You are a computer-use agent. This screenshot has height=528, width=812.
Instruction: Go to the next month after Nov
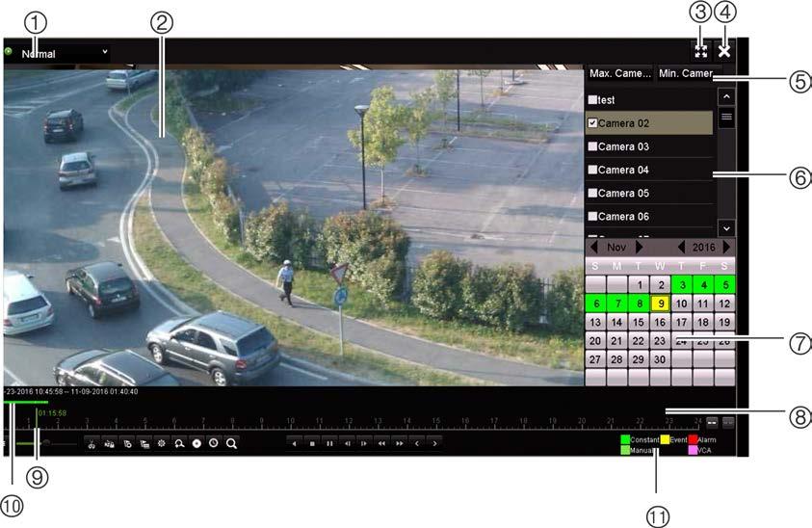point(640,248)
